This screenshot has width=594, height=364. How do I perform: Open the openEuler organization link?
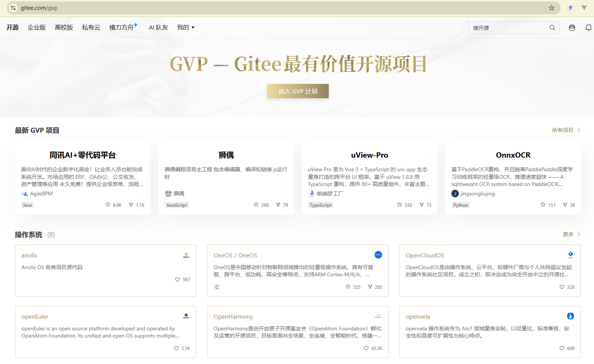click(35, 317)
